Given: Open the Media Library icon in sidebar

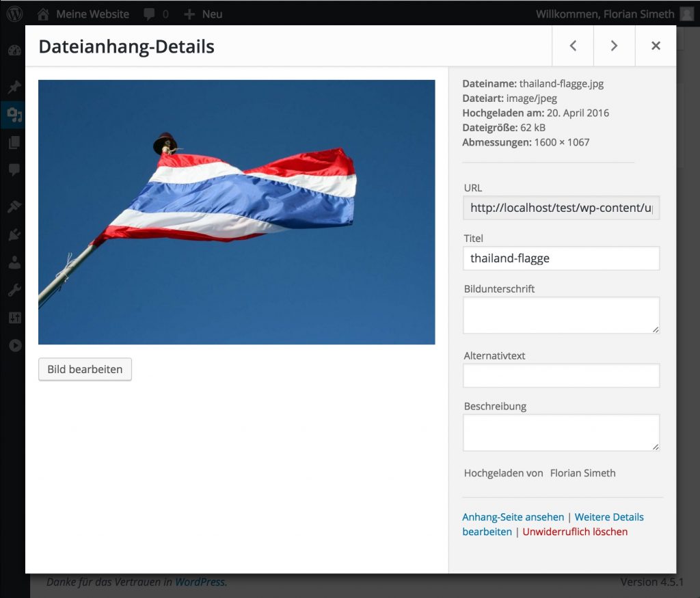Looking at the screenshot, I should tap(14, 115).
